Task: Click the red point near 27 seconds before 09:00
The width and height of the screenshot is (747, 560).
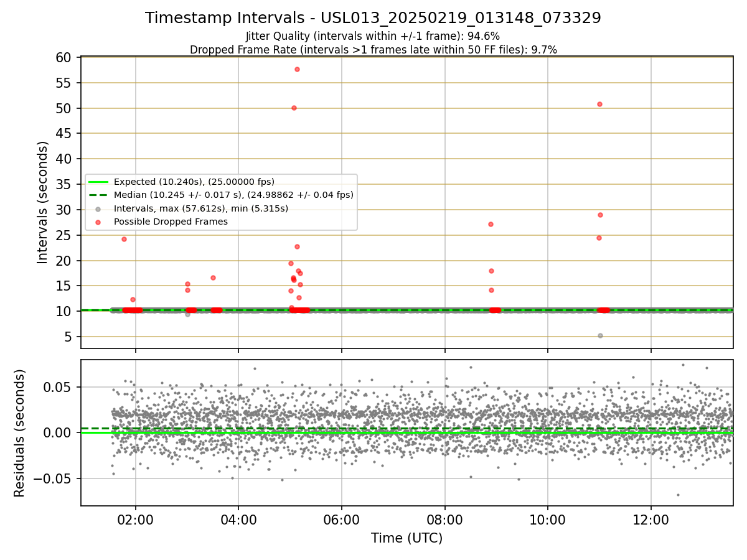Action: pos(491,224)
